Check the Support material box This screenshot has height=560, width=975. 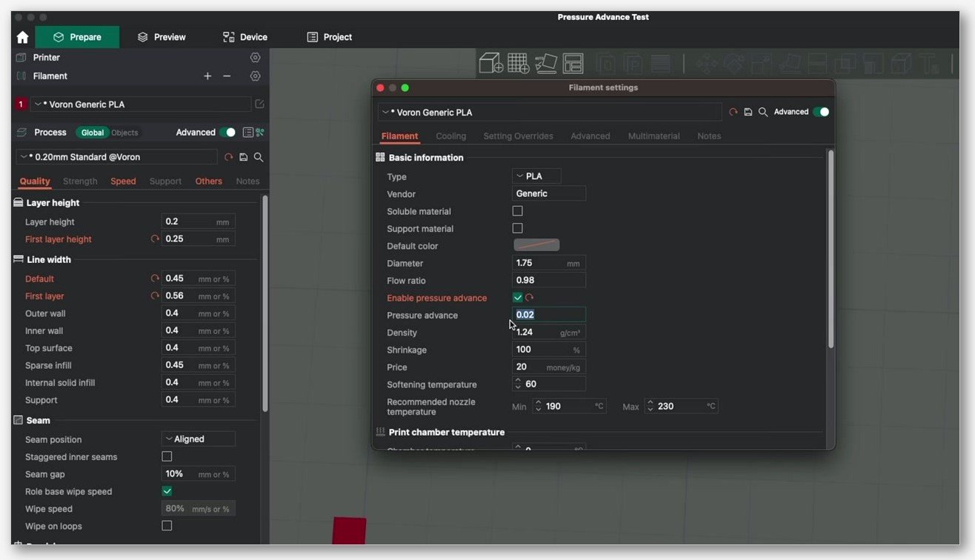click(x=517, y=228)
